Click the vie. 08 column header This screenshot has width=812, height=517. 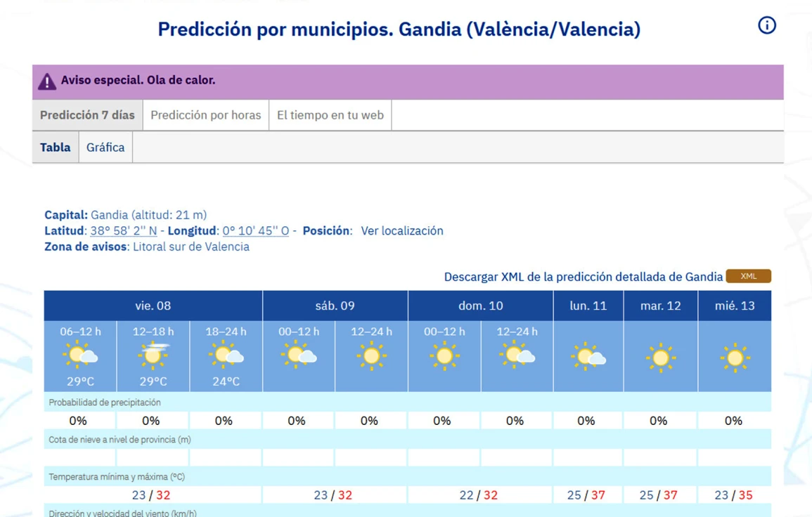[x=153, y=306]
